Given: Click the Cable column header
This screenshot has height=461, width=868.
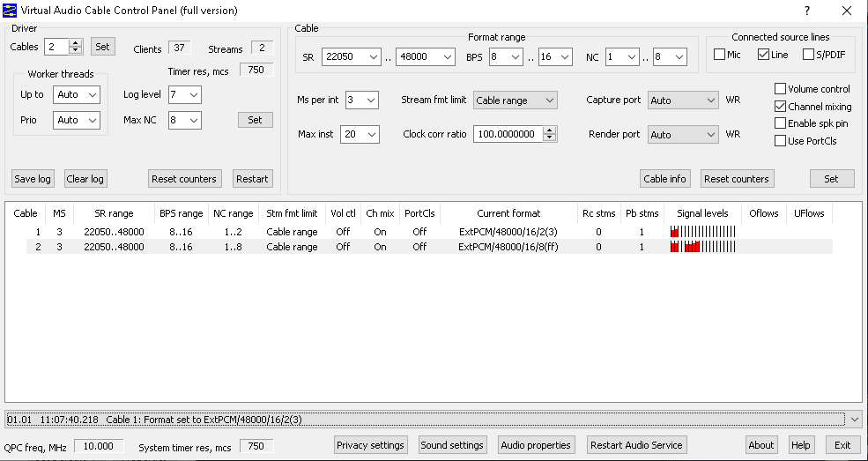Looking at the screenshot, I should click(x=26, y=213).
